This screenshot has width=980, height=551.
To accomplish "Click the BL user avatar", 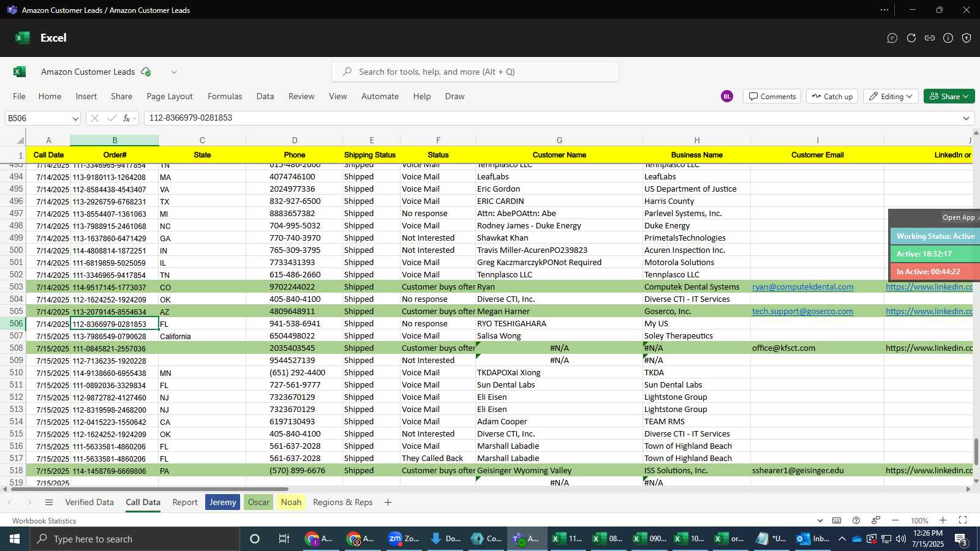I will pyautogui.click(x=727, y=96).
